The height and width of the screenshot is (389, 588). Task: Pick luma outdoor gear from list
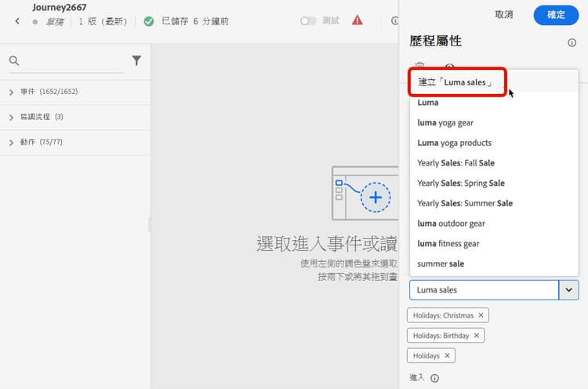pyautogui.click(x=494, y=224)
